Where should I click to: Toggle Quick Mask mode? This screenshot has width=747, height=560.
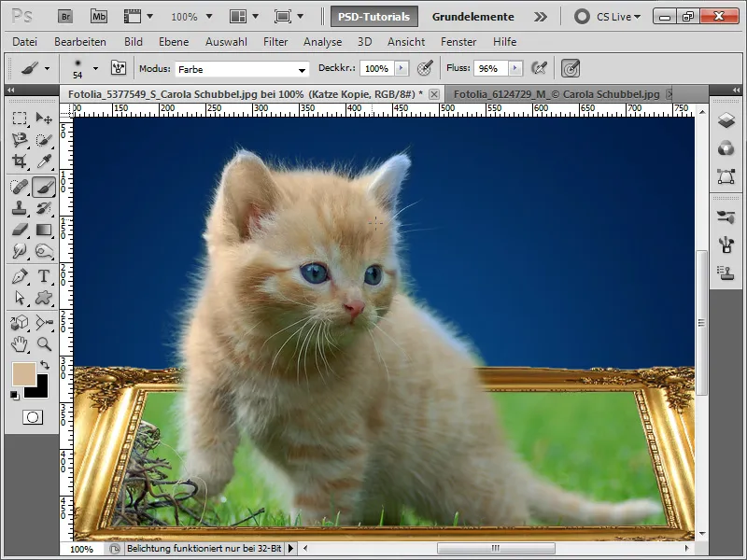(x=32, y=417)
